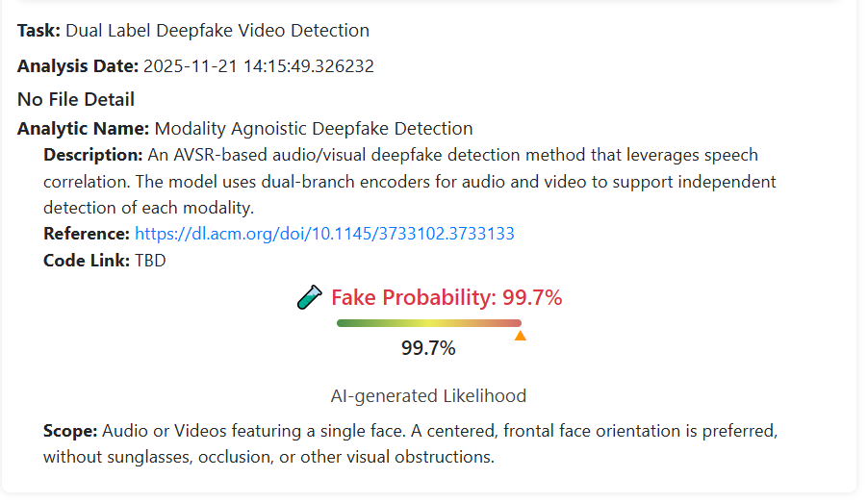Click the green-to-red probability gradient bar
The image size is (868, 503).
pyautogui.click(x=429, y=323)
